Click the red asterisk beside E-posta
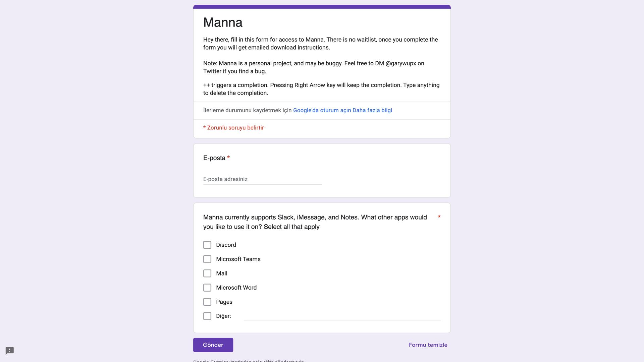 coord(228,158)
